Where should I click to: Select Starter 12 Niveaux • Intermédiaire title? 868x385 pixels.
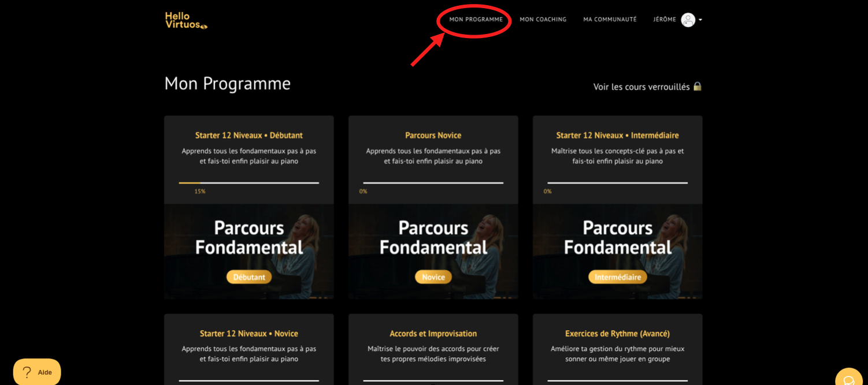[618, 135]
